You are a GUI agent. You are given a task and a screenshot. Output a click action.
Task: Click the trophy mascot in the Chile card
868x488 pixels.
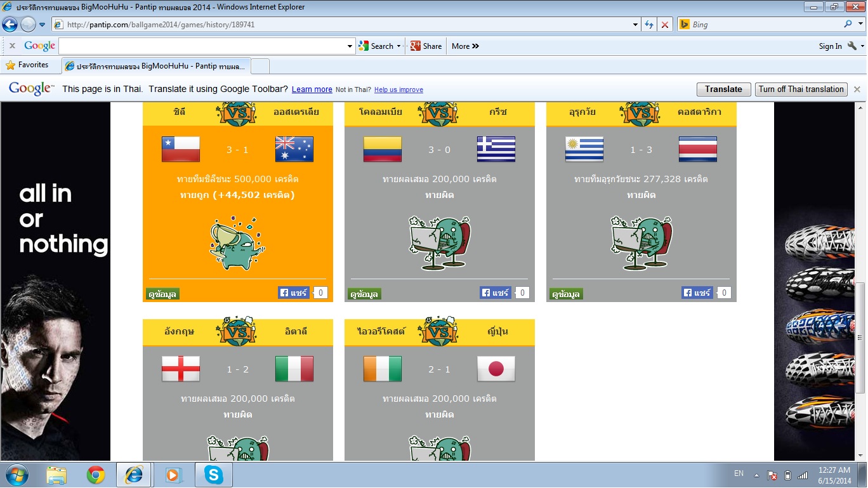pyautogui.click(x=237, y=244)
